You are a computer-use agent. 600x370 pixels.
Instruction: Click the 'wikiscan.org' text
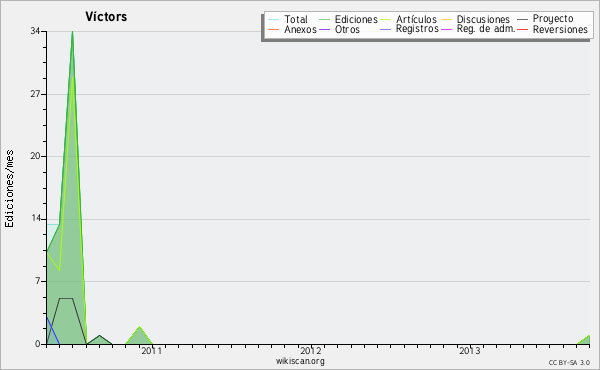(x=300, y=361)
